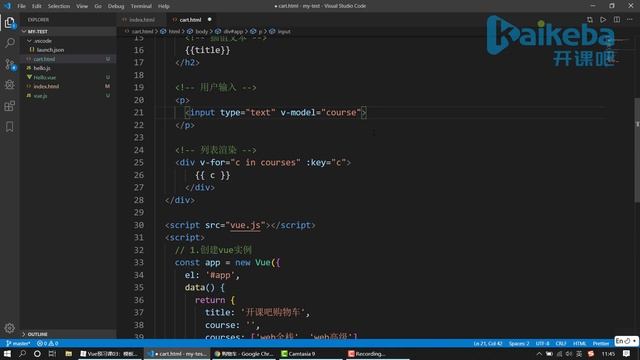This screenshot has width=640, height=360.
Task: Click the html breadcrumb dropdown
Action: click(x=171, y=31)
